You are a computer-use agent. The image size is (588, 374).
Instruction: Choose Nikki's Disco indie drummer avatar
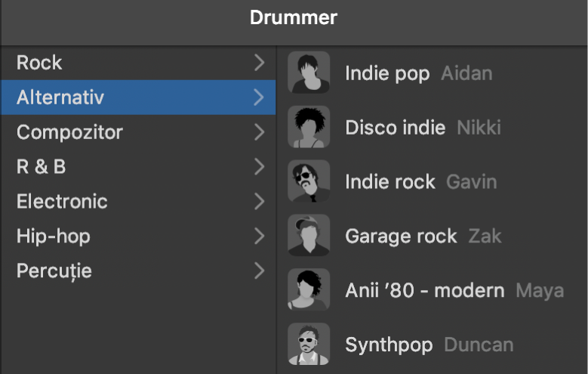pos(309,127)
